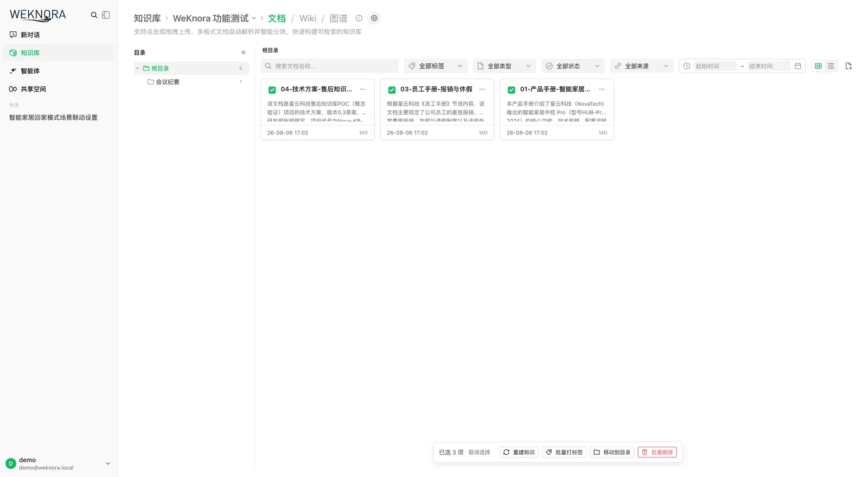
Task: Uncheck the 03-员工手册 document checkbox
Action: 392,90
